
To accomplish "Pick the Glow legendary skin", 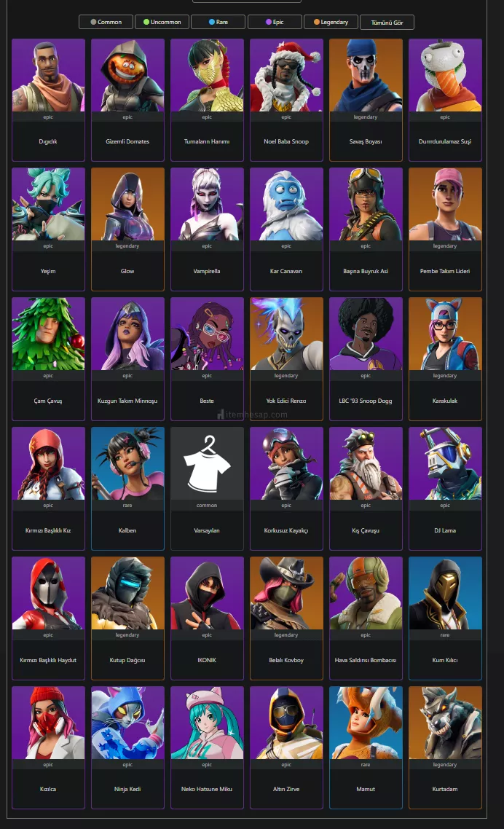I will (x=127, y=229).
